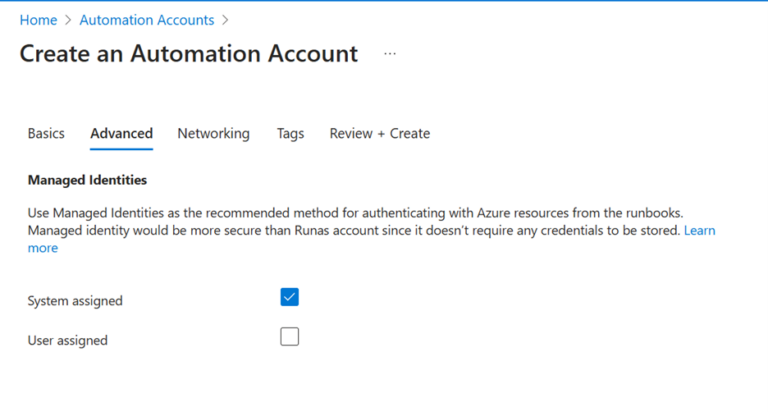
Task: Open the Learn more link
Action: coord(699,230)
